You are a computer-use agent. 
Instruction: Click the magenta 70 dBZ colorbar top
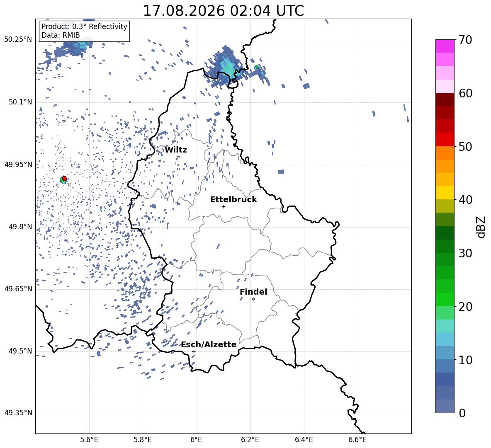tap(445, 46)
